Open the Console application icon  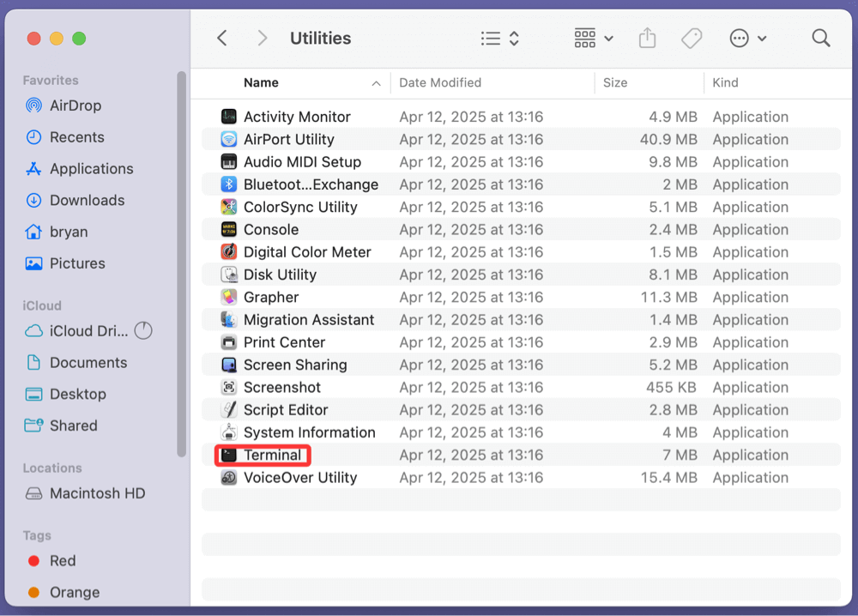click(x=228, y=229)
